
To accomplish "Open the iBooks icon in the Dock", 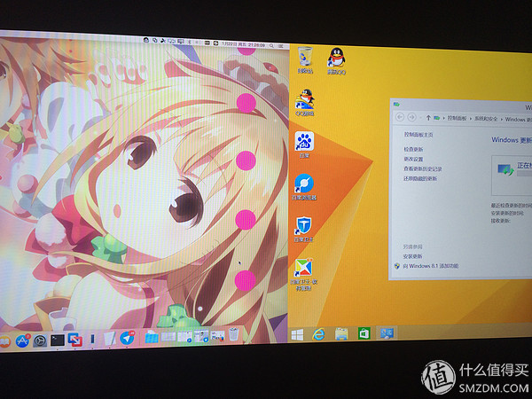I will pyautogui.click(x=4, y=341).
